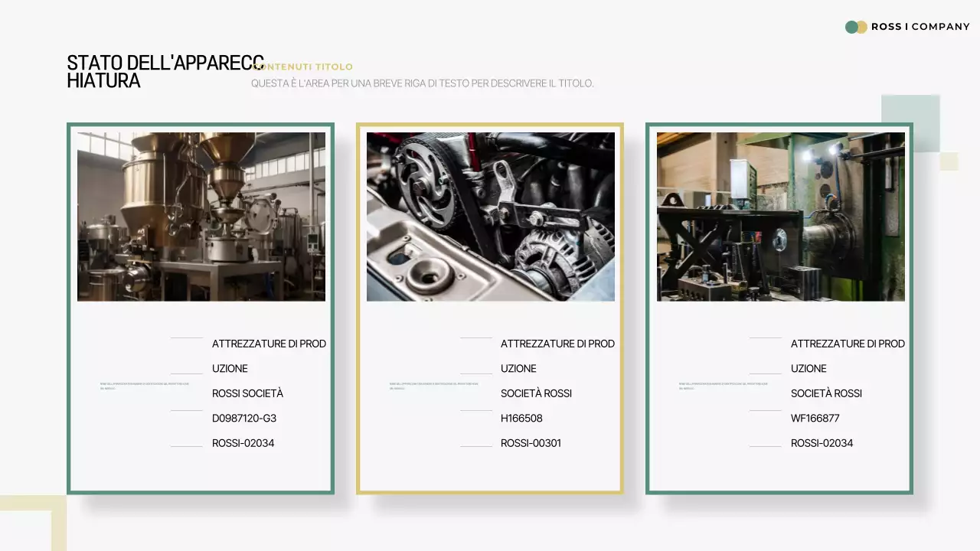Click the green circle in the Rossi Company logo
Screen dimensions: 980x551
[x=850, y=26]
